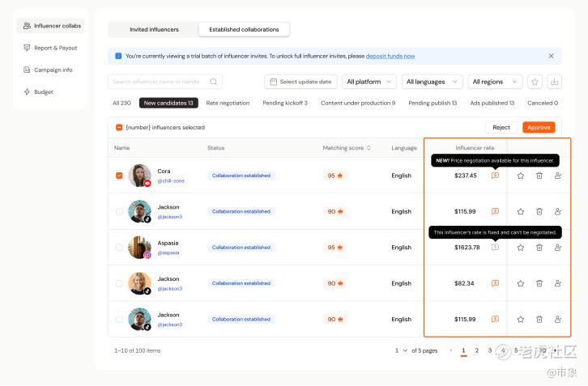This screenshot has width=588, height=386.
Task: Select the New candidates 13 filter
Action: point(168,103)
